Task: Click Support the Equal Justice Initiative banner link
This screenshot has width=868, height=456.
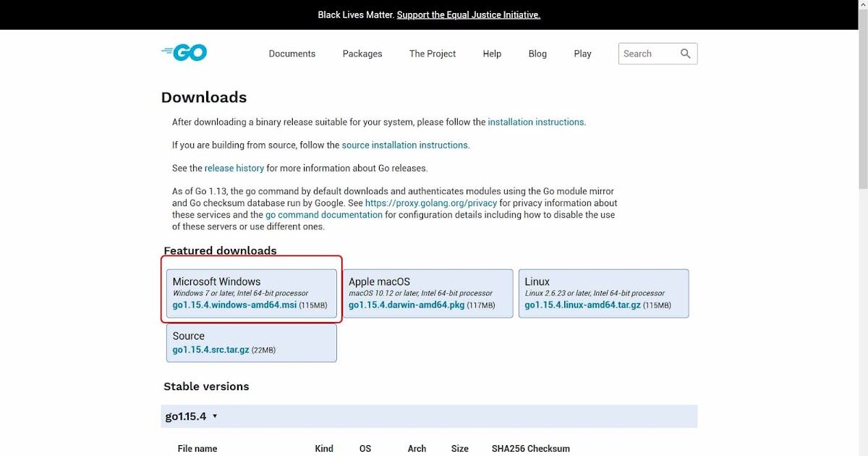Action: pyautogui.click(x=469, y=14)
